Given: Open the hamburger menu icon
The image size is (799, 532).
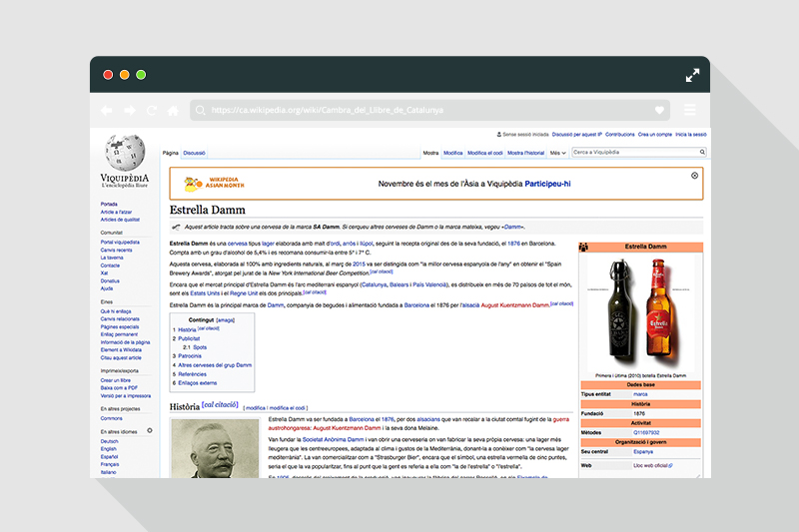Looking at the screenshot, I should pyautogui.click(x=690, y=110).
